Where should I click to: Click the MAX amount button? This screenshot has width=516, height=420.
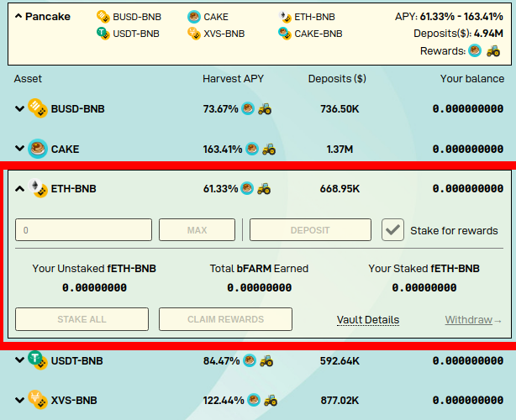[x=197, y=230]
